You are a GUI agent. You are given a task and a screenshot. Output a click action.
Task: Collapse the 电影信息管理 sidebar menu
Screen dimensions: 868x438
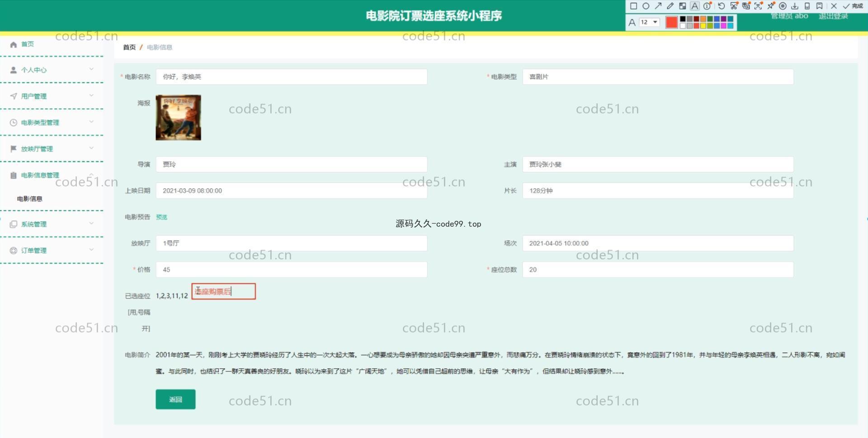52,175
